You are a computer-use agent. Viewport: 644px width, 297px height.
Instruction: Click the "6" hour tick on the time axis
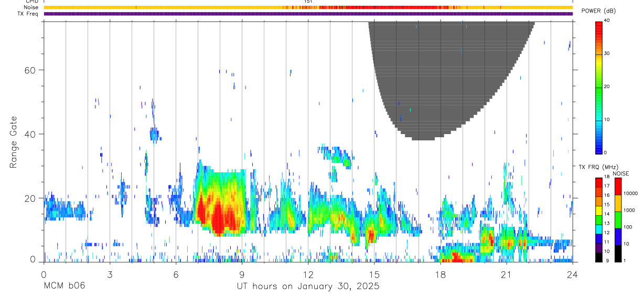click(176, 274)
